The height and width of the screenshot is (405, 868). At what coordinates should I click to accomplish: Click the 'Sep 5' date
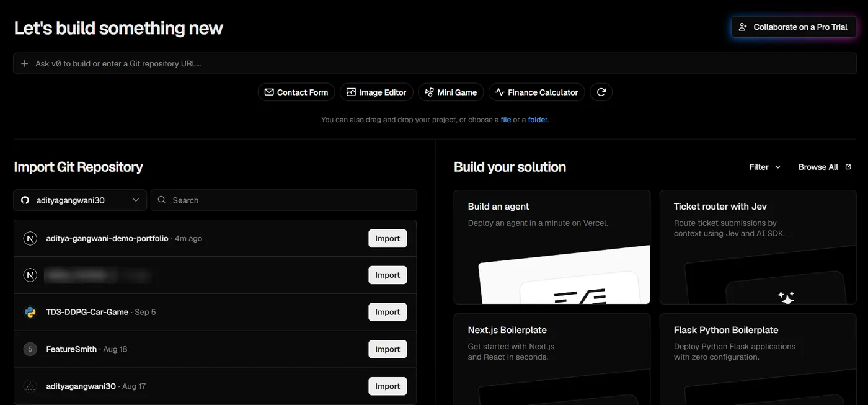click(x=145, y=312)
